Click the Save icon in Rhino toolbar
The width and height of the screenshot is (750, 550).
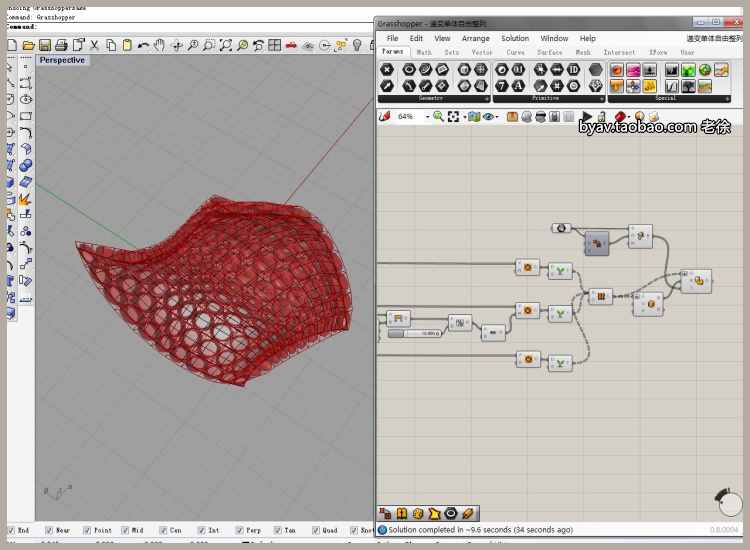point(45,45)
